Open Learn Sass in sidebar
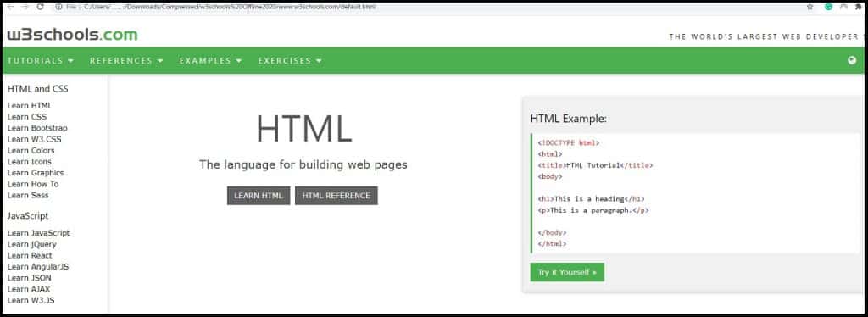 pyautogui.click(x=28, y=195)
